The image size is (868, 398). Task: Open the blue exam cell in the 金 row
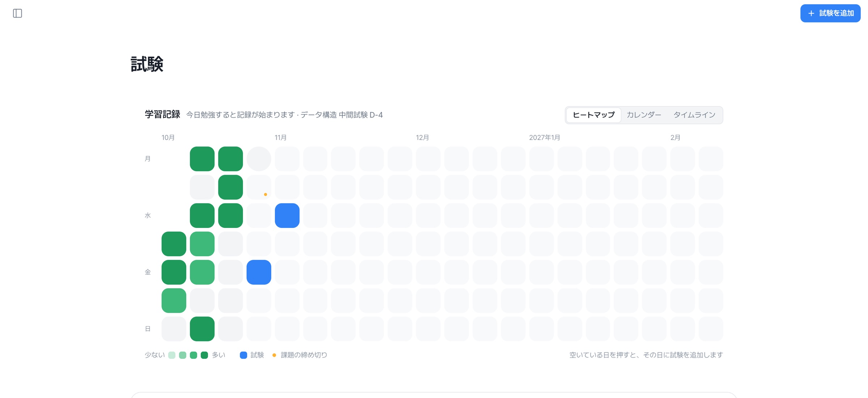point(259,272)
